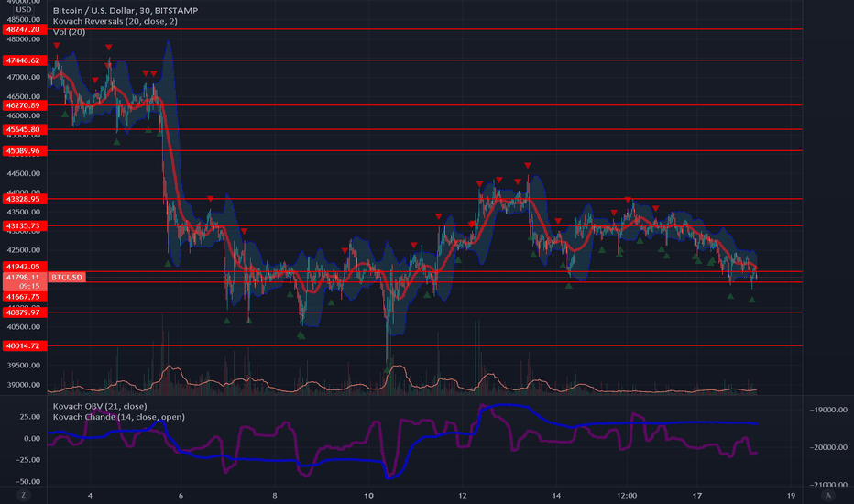Viewport: 854px width, 504px height.
Task: Click the -20000.00 OBV scale value
Action: point(827,447)
